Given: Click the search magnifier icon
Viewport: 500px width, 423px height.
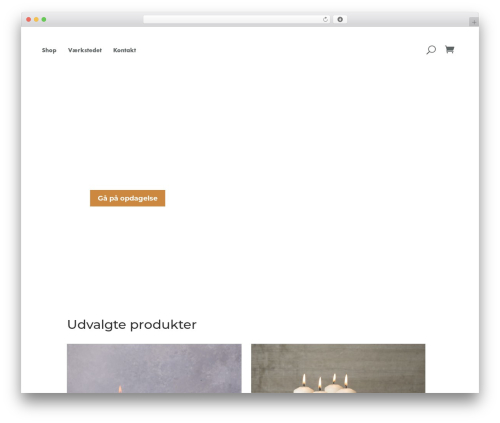Looking at the screenshot, I should click(431, 50).
